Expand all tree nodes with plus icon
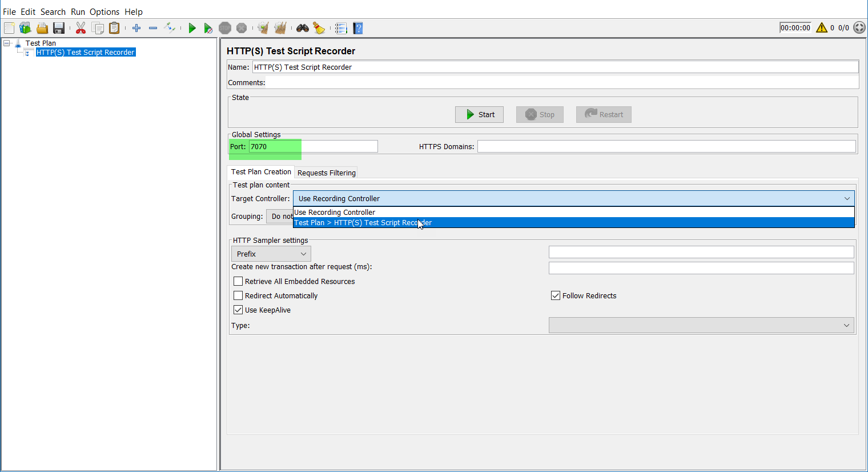The width and height of the screenshot is (868, 472). [x=136, y=28]
